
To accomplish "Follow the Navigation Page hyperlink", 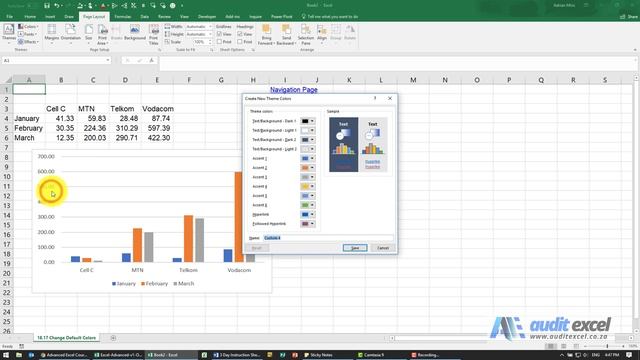I will click(x=294, y=90).
